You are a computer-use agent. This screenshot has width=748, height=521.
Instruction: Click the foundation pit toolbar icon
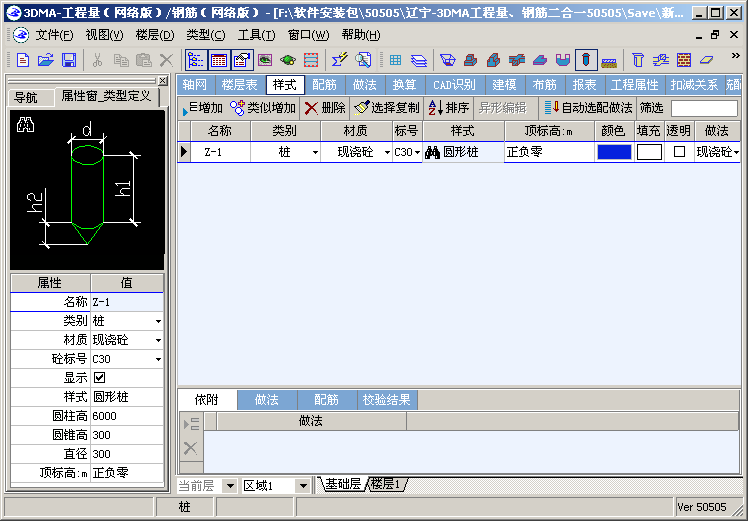(x=447, y=60)
